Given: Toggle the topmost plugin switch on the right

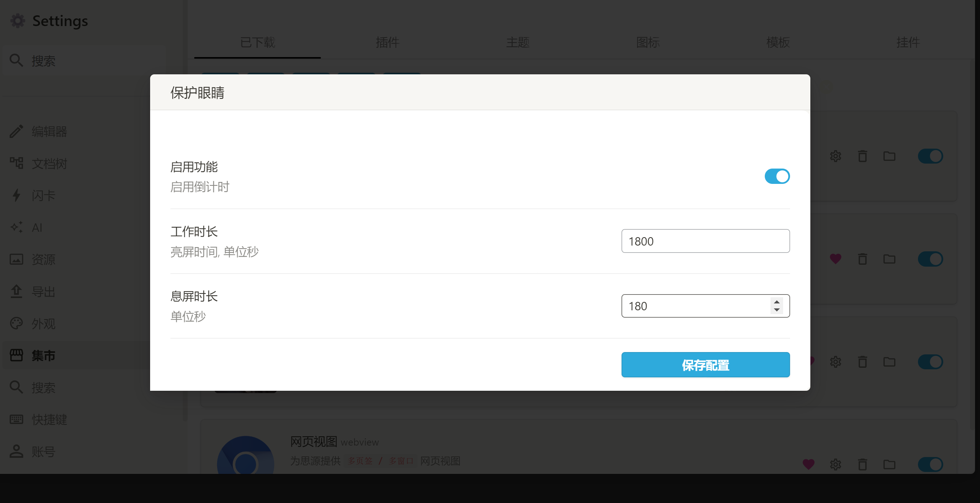Looking at the screenshot, I should coord(931,156).
